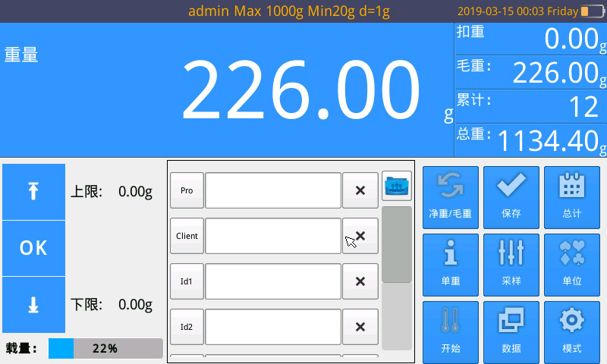Clear the Id1 field with X
607x364 pixels.
click(360, 281)
